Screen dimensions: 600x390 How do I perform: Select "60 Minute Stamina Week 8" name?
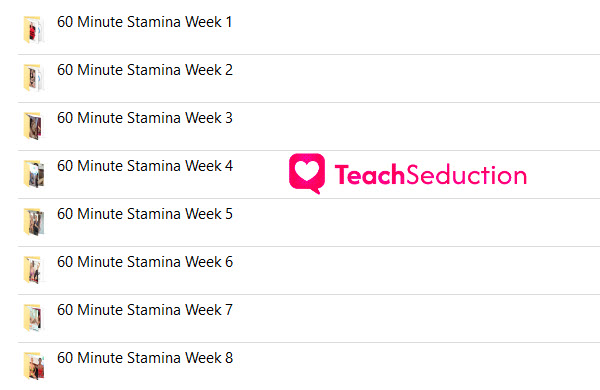(x=145, y=358)
